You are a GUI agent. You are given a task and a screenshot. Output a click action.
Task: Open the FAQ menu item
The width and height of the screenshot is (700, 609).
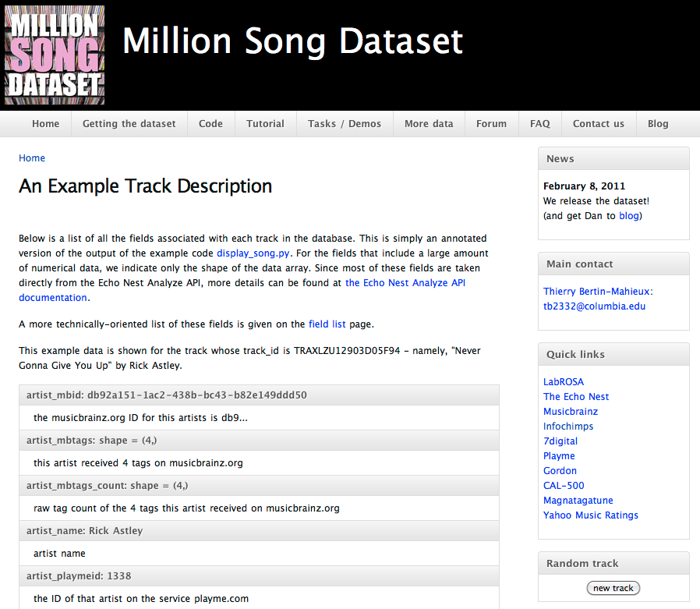click(540, 124)
